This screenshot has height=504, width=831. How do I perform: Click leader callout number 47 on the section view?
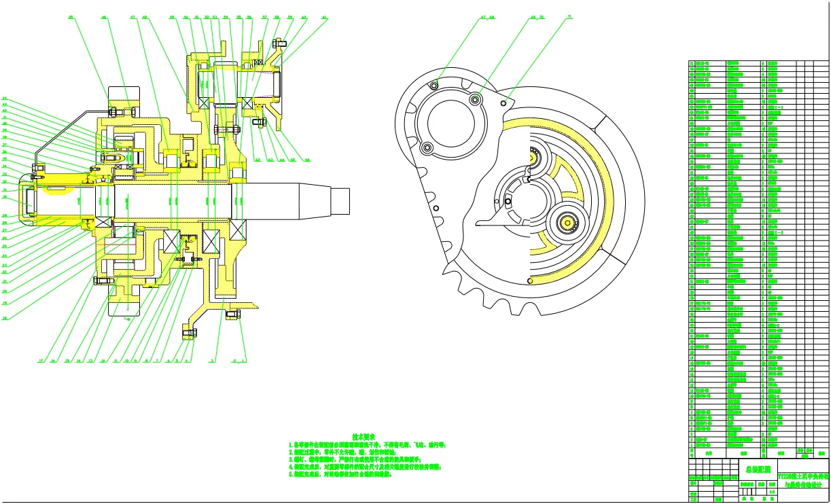coord(133,17)
